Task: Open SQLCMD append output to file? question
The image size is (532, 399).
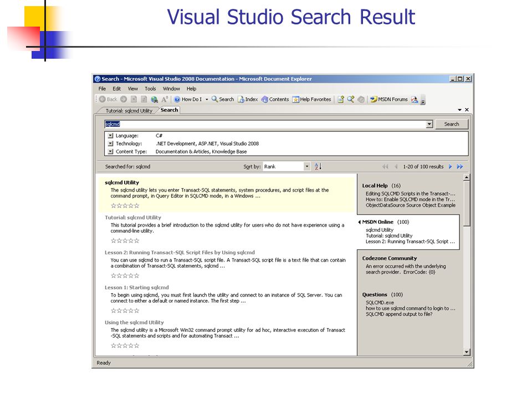Action: [398, 314]
